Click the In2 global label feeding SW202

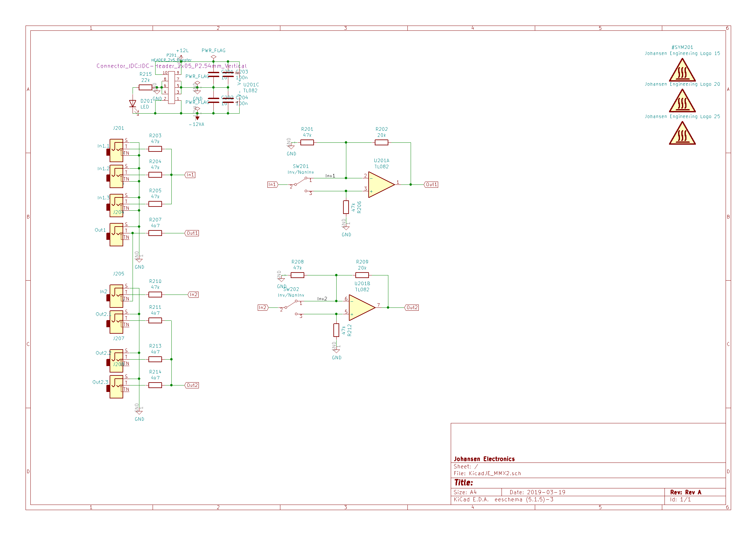coord(263,307)
